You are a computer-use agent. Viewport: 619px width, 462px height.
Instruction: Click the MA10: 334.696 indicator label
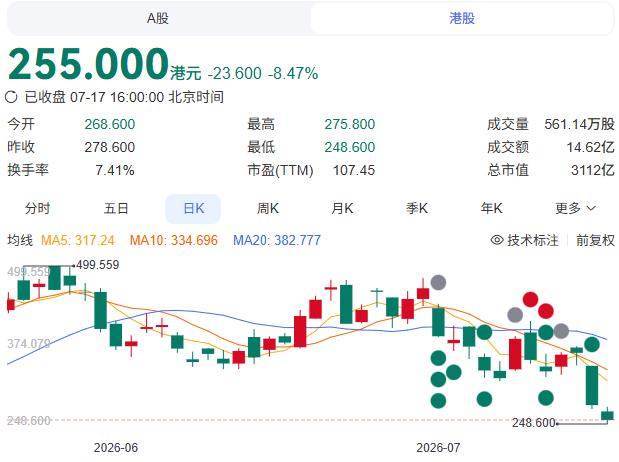coord(174,240)
